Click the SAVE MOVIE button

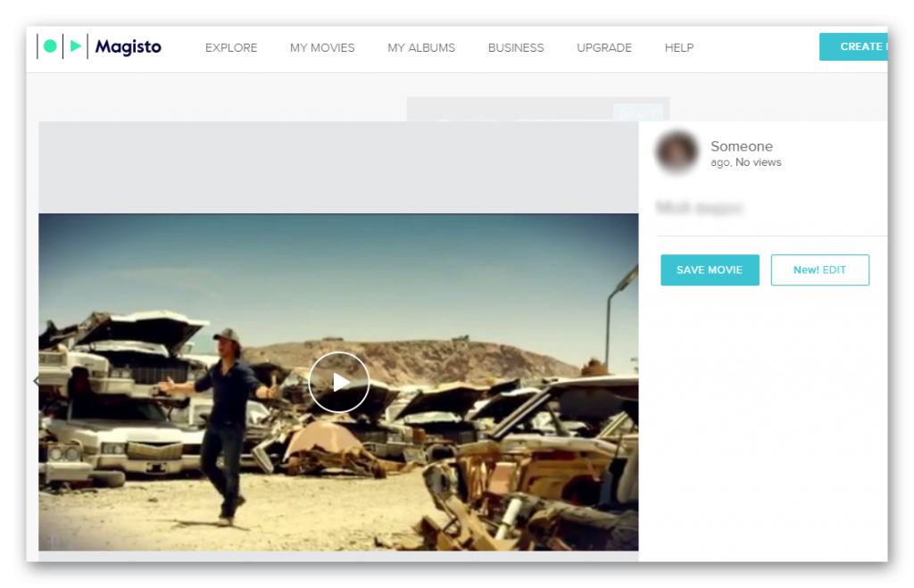coord(710,270)
